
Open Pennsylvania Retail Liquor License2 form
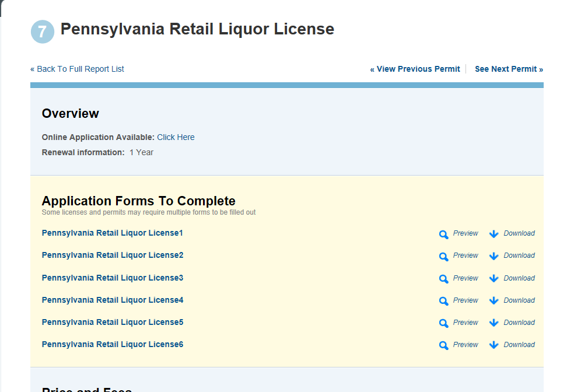click(112, 255)
